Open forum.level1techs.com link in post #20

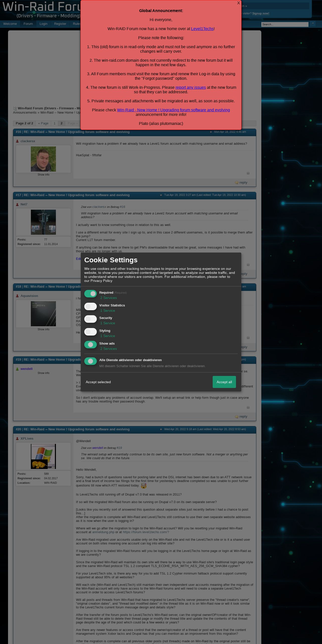pyautogui.click(x=146, y=532)
